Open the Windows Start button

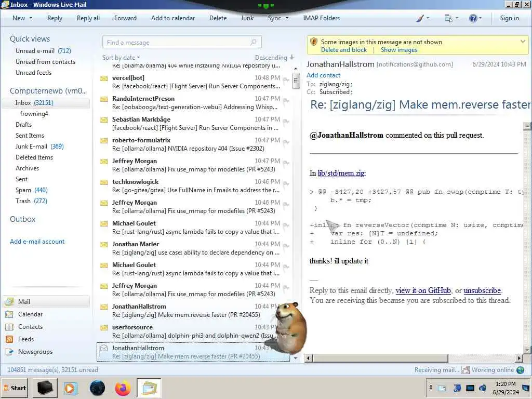pyautogui.click(x=15, y=388)
